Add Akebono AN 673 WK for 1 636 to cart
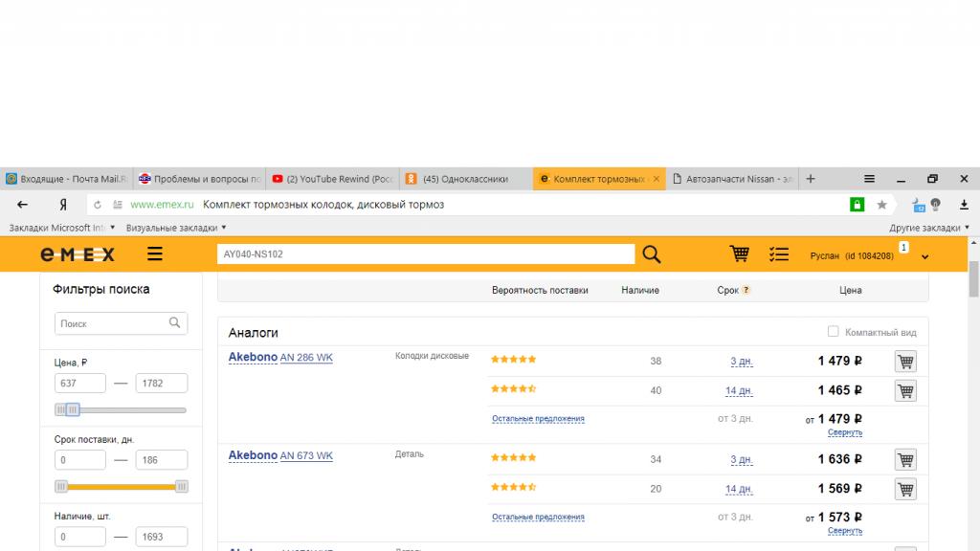The width and height of the screenshot is (980, 551). (x=905, y=460)
